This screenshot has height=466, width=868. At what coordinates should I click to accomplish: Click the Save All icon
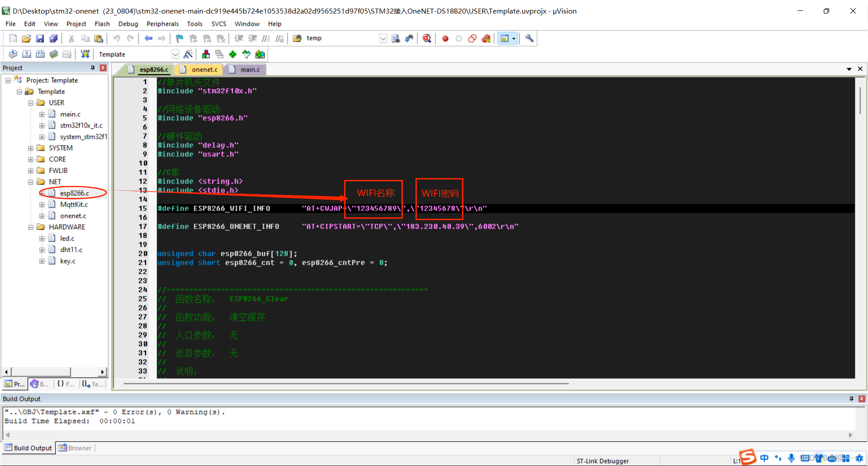(53, 38)
